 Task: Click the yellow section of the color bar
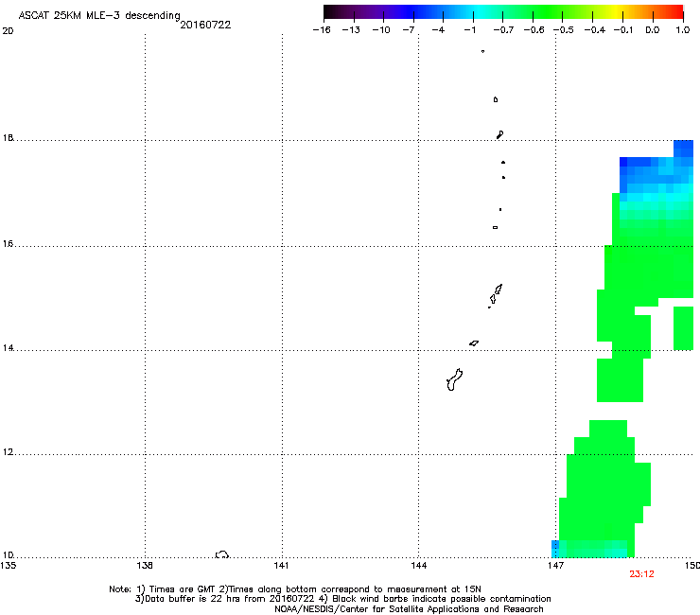pyautogui.click(x=616, y=11)
